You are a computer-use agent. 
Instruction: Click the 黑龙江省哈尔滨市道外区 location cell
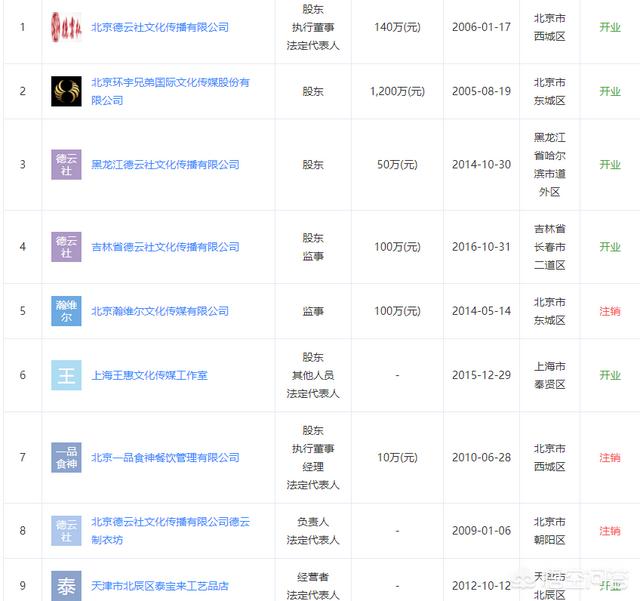coord(549,165)
